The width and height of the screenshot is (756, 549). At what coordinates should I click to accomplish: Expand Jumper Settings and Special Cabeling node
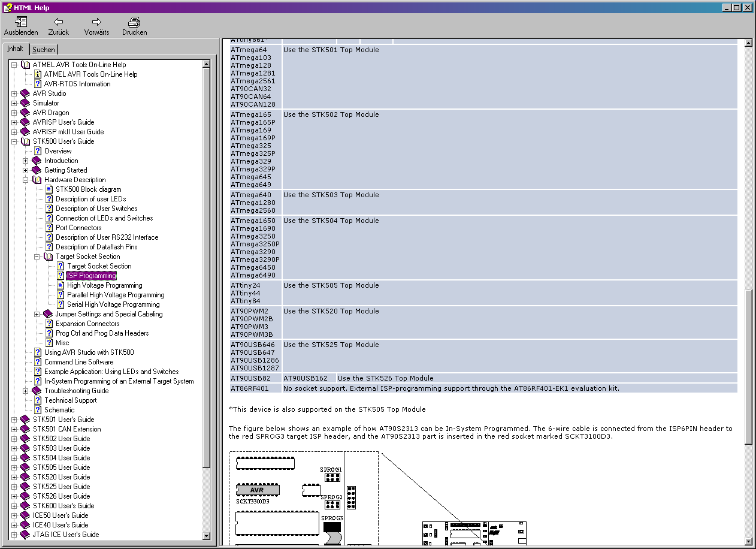coord(37,314)
